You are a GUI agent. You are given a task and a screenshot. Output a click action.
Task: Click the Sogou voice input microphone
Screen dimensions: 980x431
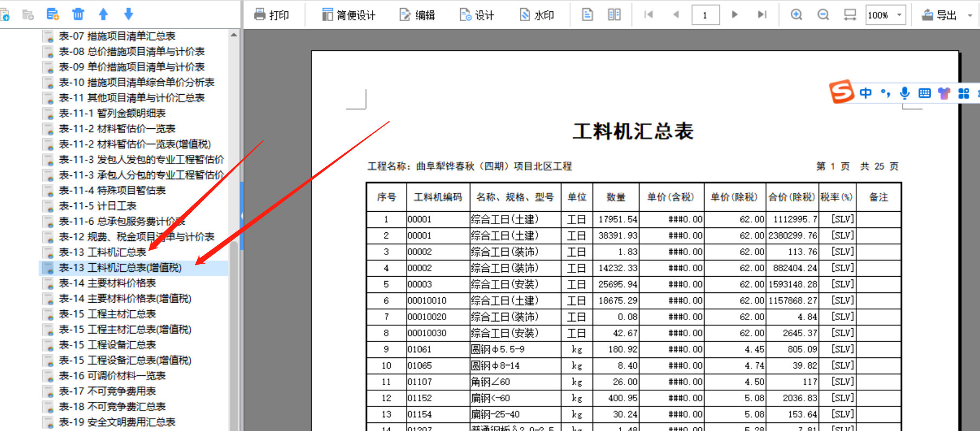pos(905,93)
